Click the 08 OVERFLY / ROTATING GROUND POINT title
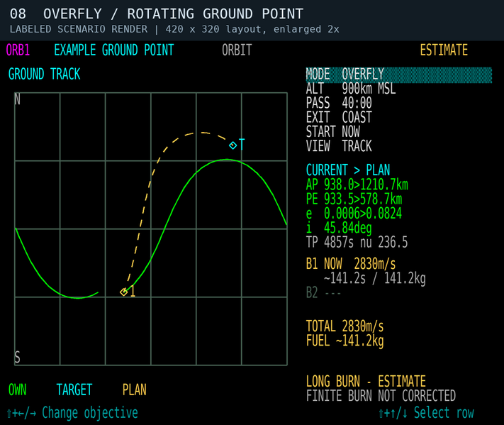Viewport: 504px width, 425px height. (x=157, y=13)
